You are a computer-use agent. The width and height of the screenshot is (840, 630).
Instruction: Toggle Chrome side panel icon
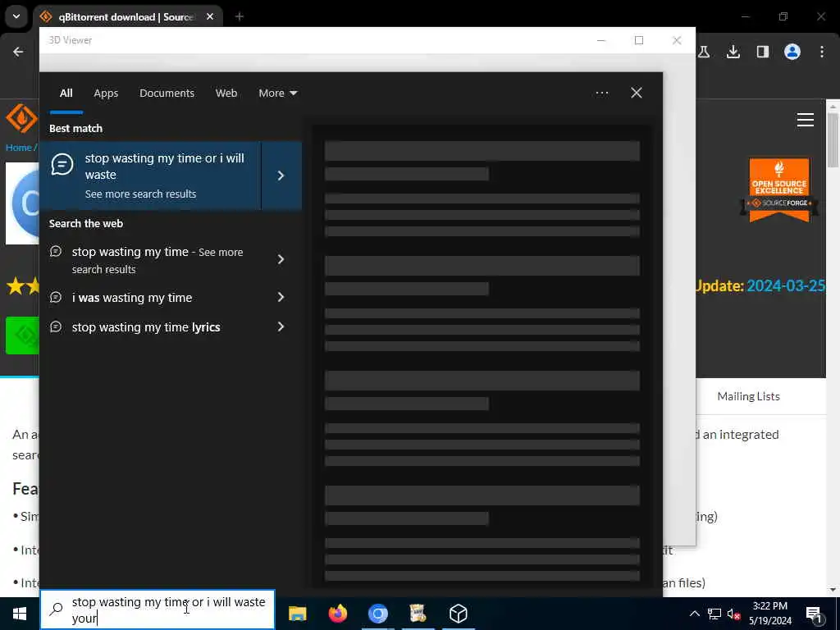[763, 52]
